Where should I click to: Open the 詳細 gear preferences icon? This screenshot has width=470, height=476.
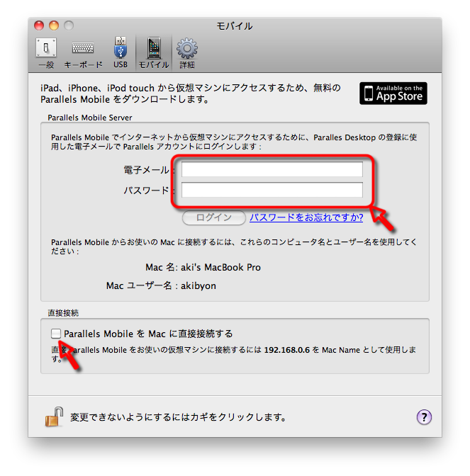pyautogui.click(x=187, y=53)
